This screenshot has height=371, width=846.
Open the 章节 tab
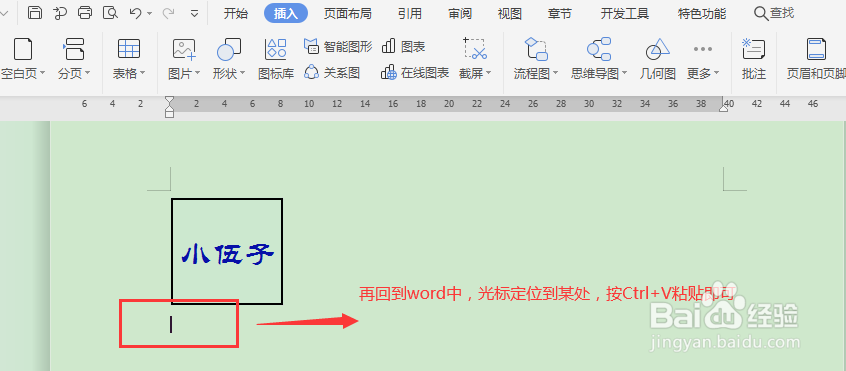pos(560,13)
